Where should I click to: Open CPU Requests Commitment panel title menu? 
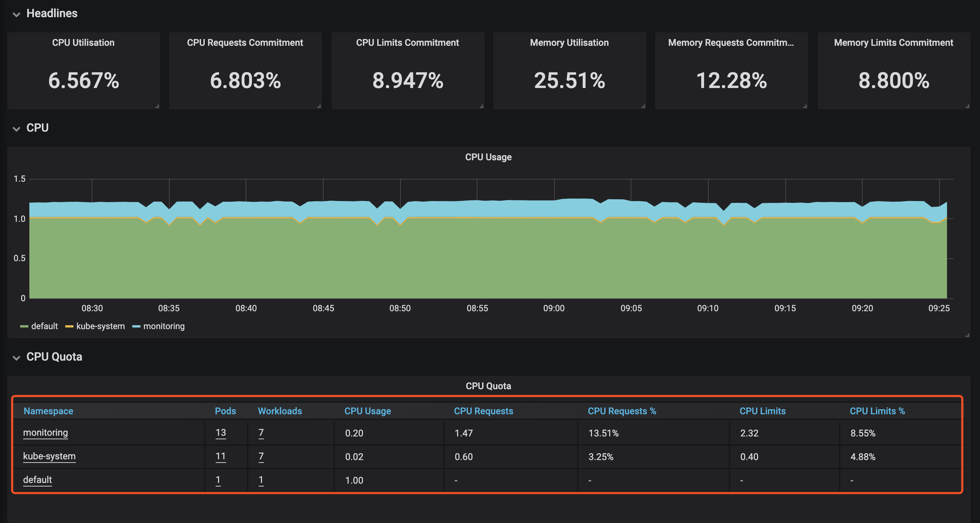[x=245, y=43]
